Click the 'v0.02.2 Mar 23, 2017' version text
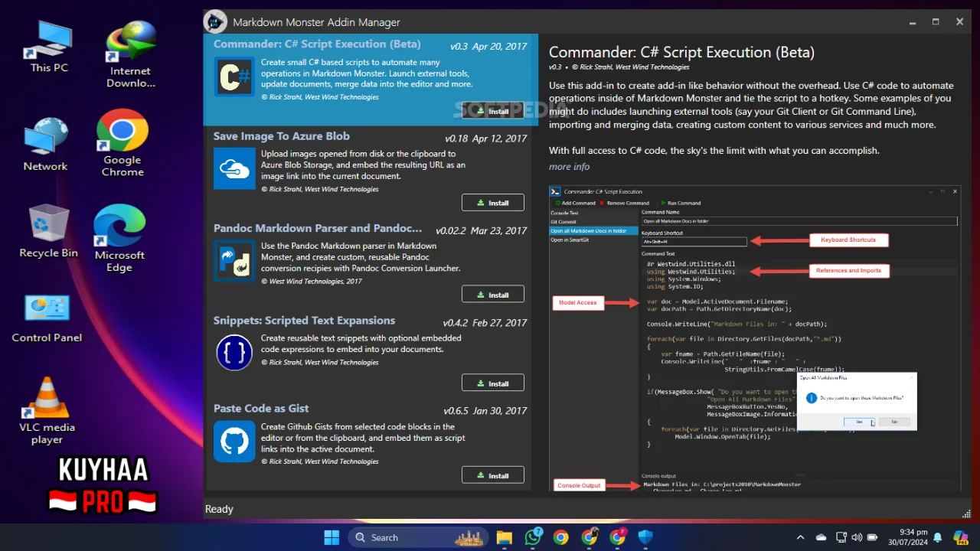The width and height of the screenshot is (980, 551). point(482,230)
